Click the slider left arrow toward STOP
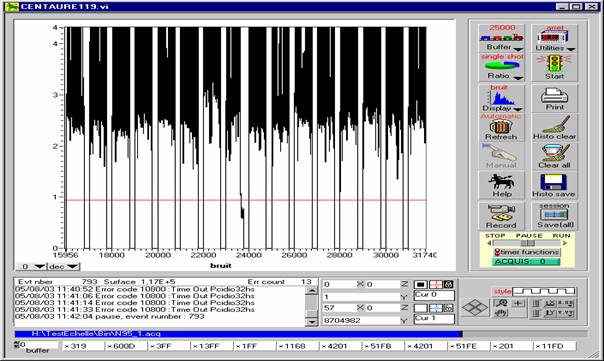The width and height of the screenshot is (604, 361). coord(489,243)
